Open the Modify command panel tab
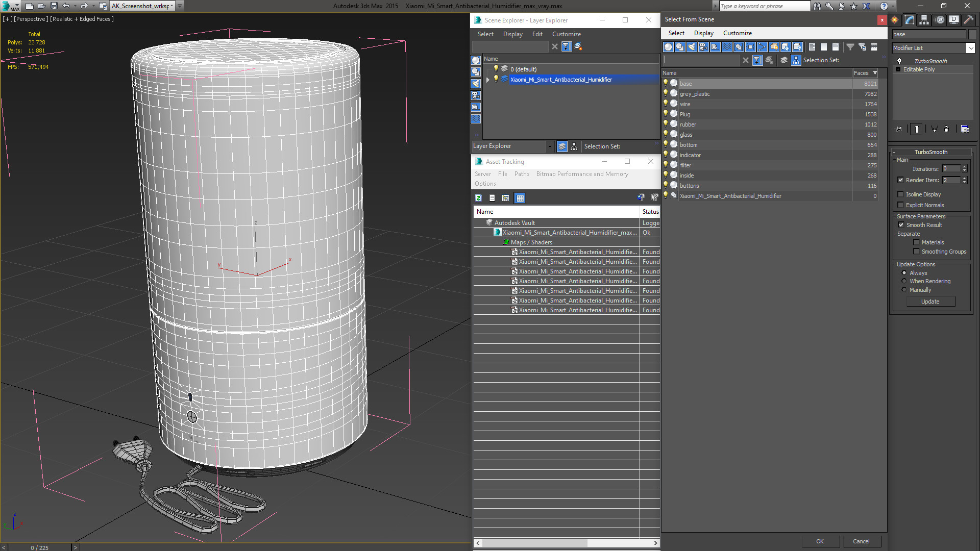980x551 pixels. pos(910,20)
